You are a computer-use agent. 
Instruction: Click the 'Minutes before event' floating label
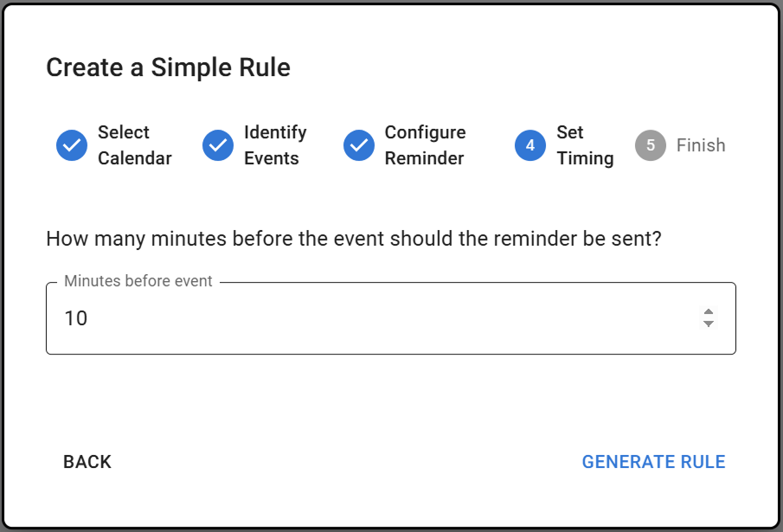pos(138,281)
